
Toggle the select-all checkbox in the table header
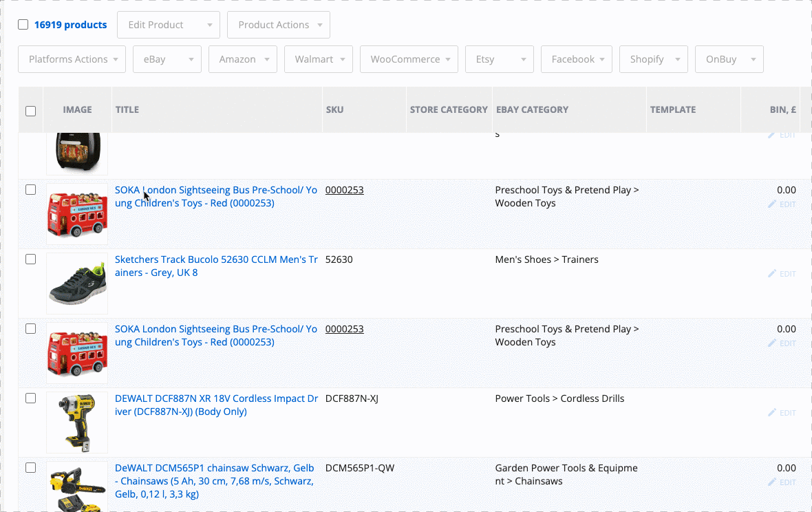(x=30, y=111)
